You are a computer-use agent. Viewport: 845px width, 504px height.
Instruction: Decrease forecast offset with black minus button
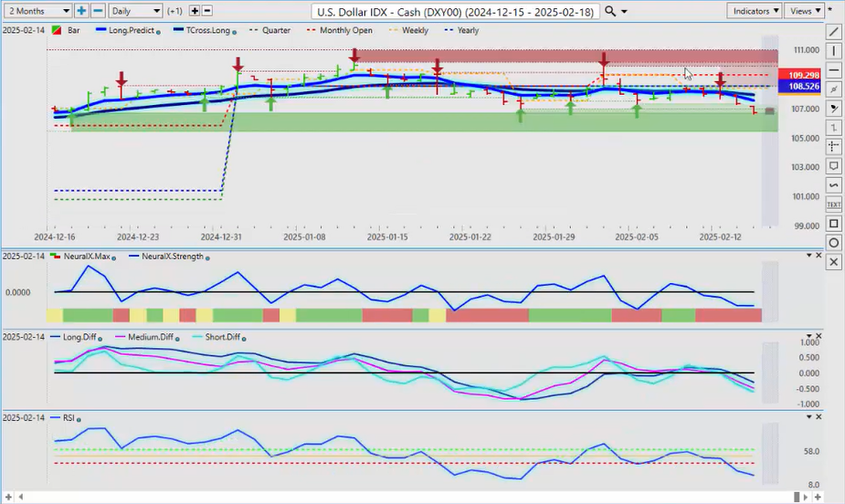(207, 11)
